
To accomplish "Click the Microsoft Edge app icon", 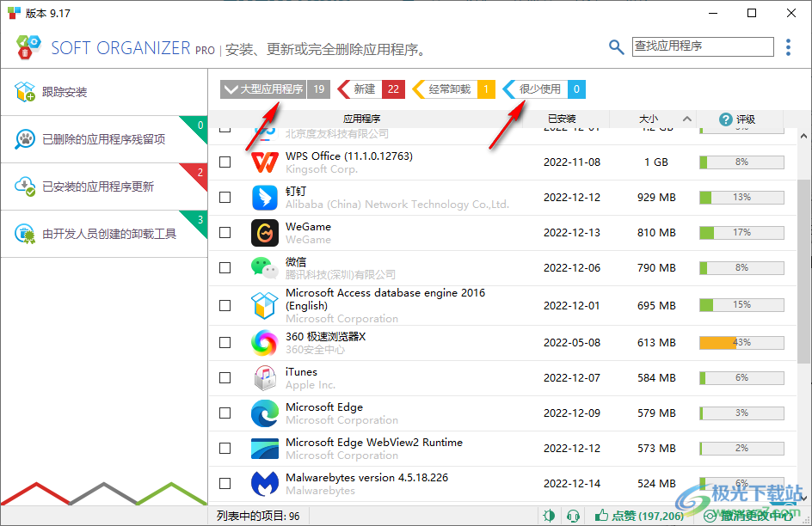I will 265,413.
